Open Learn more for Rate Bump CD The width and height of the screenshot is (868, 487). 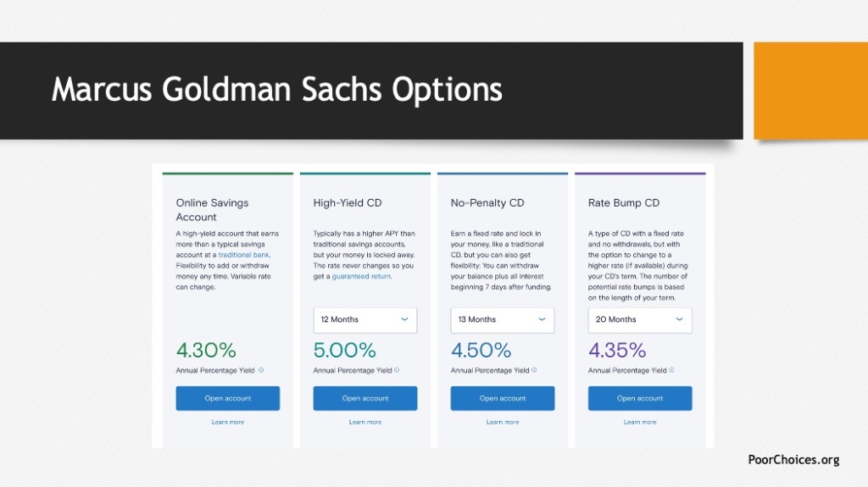[639, 422]
